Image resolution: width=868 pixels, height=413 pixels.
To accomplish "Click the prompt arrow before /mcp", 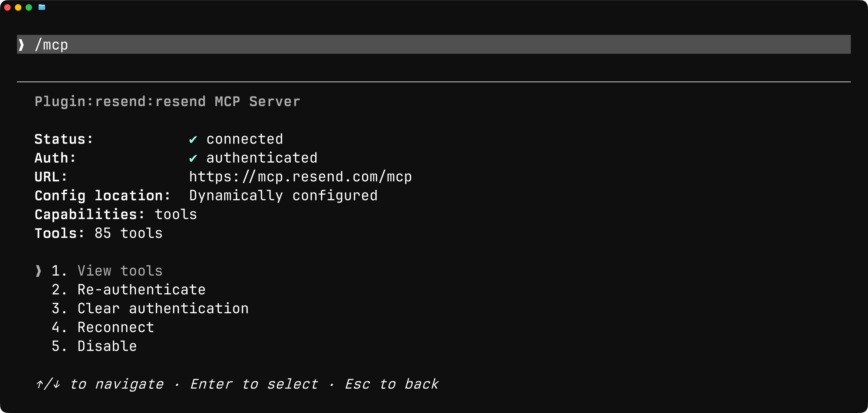I will coord(22,44).
